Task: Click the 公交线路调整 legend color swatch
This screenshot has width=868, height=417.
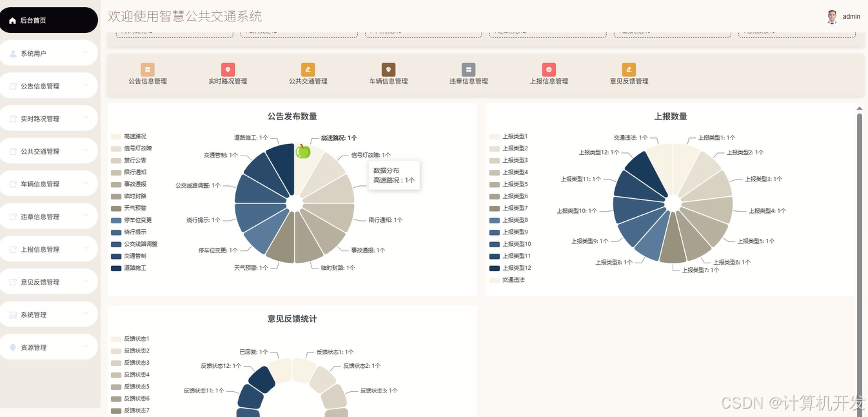Action: pyautogui.click(x=116, y=244)
